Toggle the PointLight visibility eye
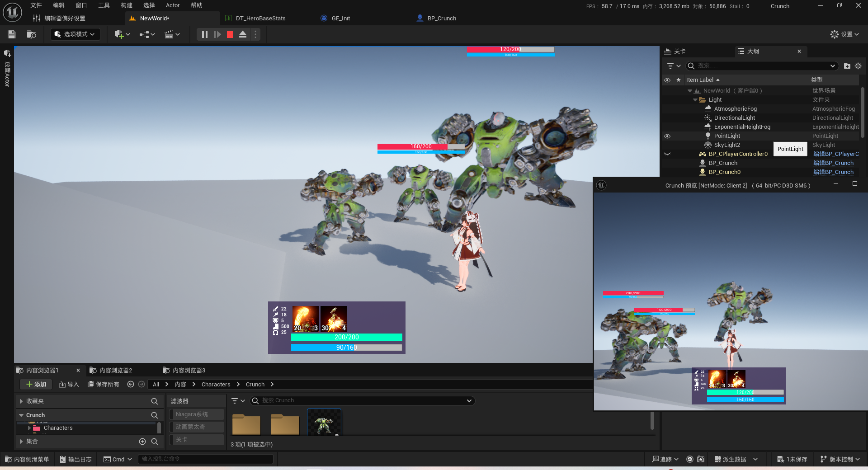The width and height of the screenshot is (868, 470). point(667,136)
